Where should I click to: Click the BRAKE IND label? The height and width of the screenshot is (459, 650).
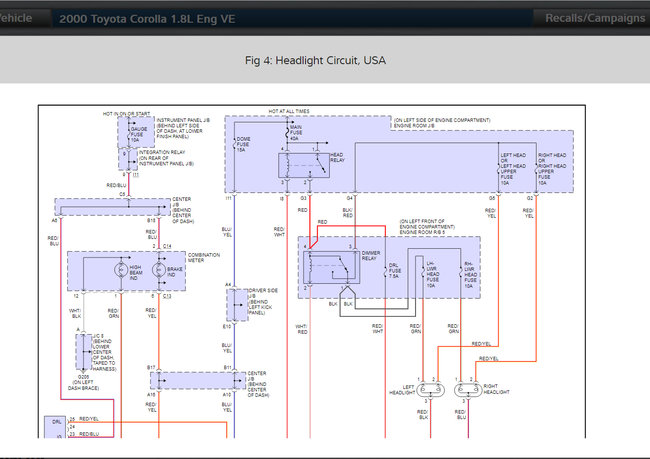point(175,272)
